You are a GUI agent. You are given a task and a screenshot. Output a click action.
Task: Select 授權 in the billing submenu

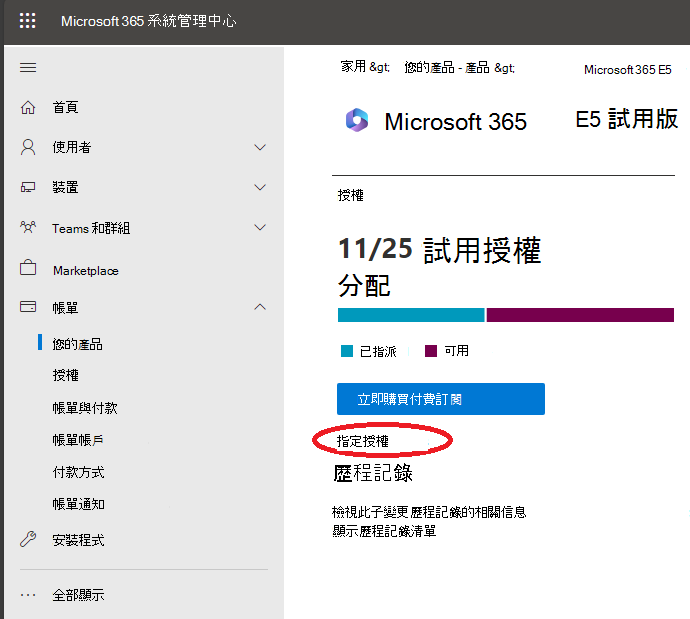coord(65,375)
